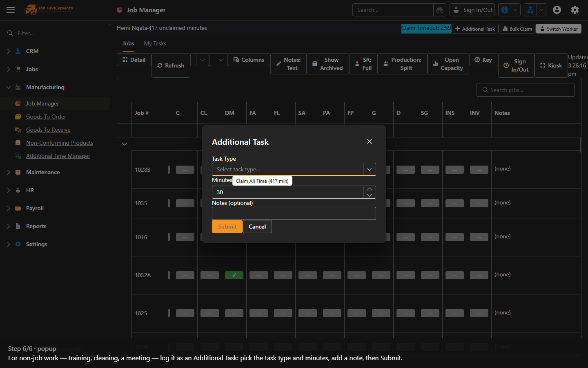
Task: Click the FA stage cell for job 1025
Action: click(x=258, y=314)
